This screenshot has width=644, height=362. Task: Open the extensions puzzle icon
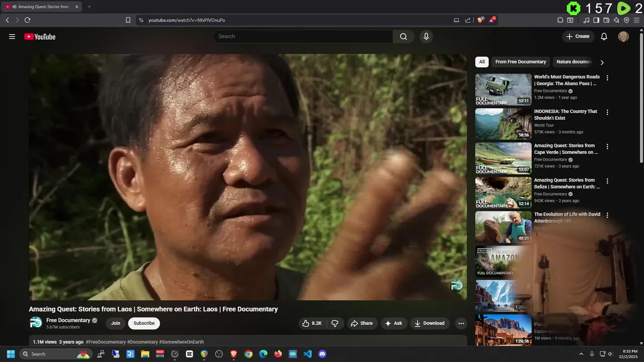coord(560,20)
